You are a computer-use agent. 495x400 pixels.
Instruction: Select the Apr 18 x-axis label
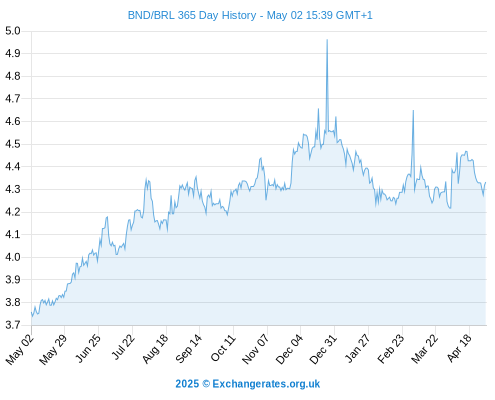(459, 348)
